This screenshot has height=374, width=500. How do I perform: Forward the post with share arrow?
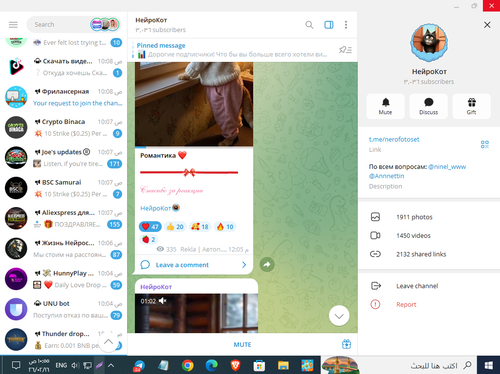(267, 265)
